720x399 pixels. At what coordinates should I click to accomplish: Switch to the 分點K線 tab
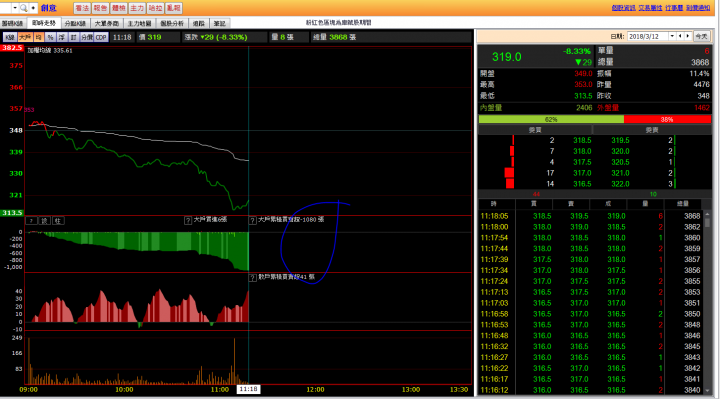[75, 23]
